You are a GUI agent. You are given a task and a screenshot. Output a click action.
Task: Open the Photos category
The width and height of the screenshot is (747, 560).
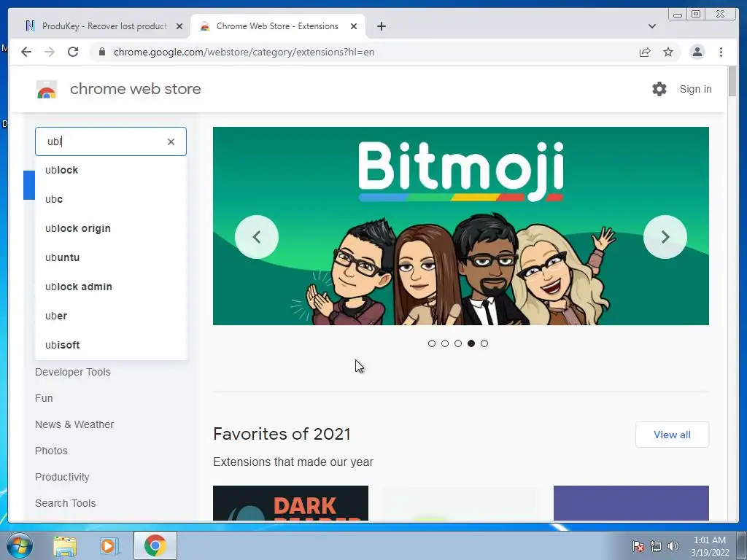pyautogui.click(x=51, y=451)
